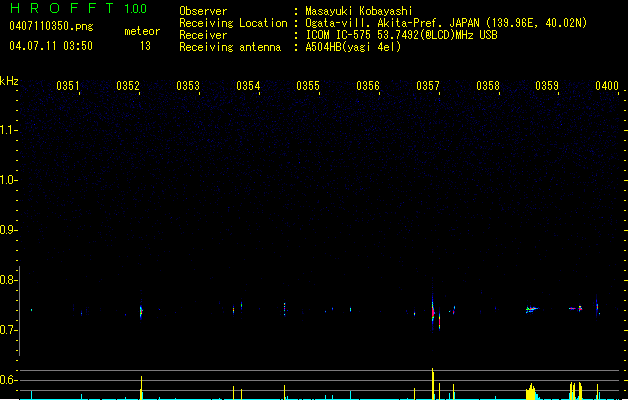Screen dimensions: 629x400
Task: Click the yellow intensity bar at 0352
Action: point(141,388)
